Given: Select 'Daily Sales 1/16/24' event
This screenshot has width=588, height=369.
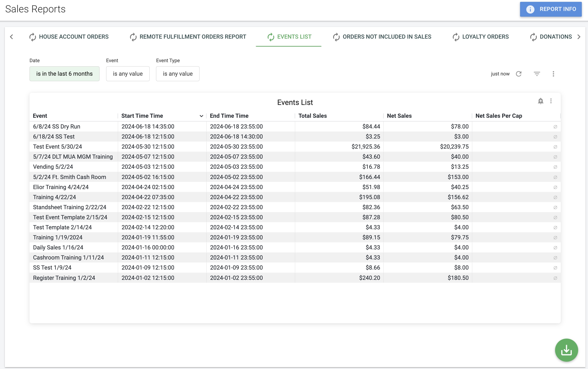Looking at the screenshot, I should tap(73, 247).
